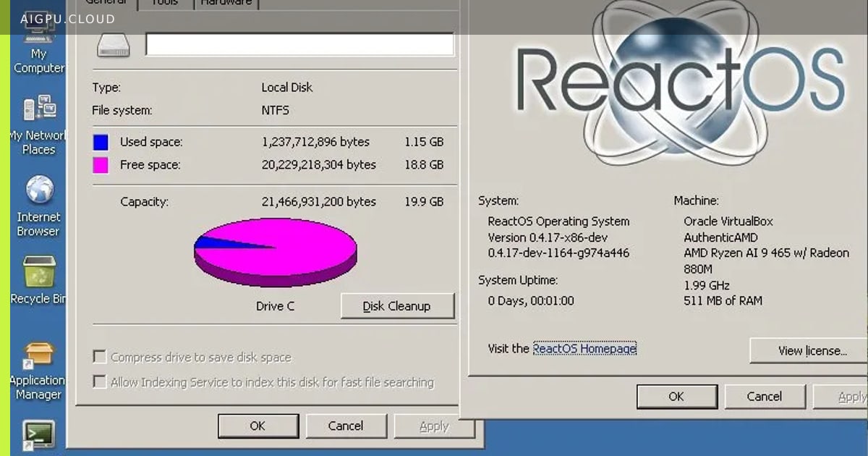Open the Application Manager desktop icon
Image resolution: width=868 pixels, height=456 pixels.
(38, 371)
